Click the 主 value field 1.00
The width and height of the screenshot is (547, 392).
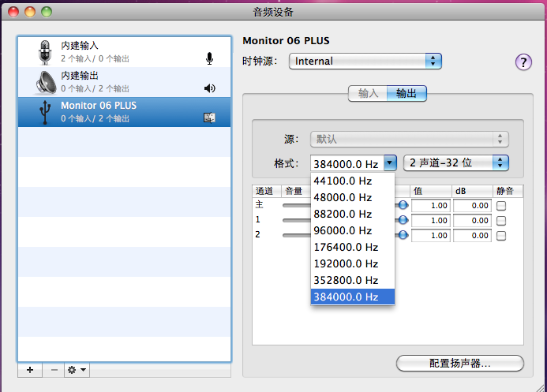[431, 206]
